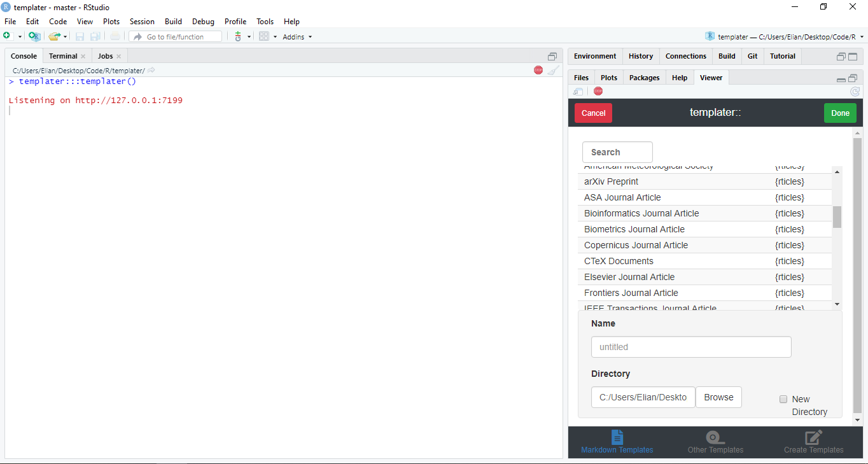Screen dimensions: 868x464
Task: Switch to the Help tab
Action: 680,78
